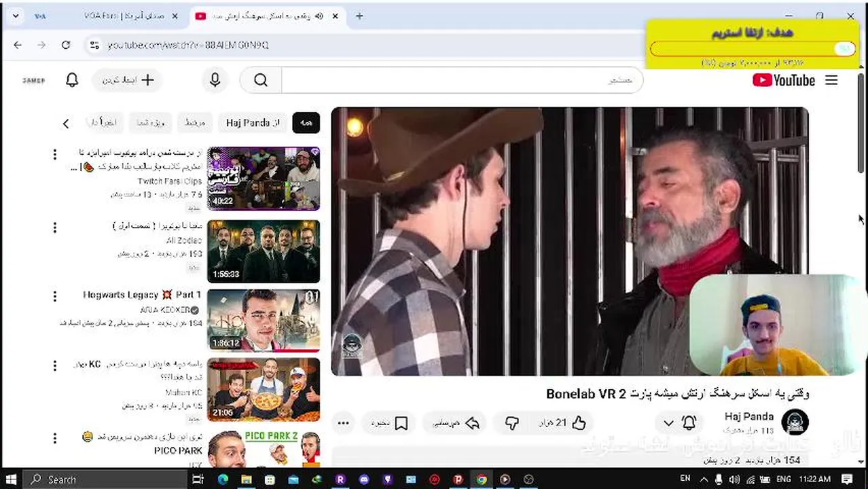Start a YouTube search with the magnifier button
Image resolution: width=868 pixels, height=489 pixels.
click(261, 80)
